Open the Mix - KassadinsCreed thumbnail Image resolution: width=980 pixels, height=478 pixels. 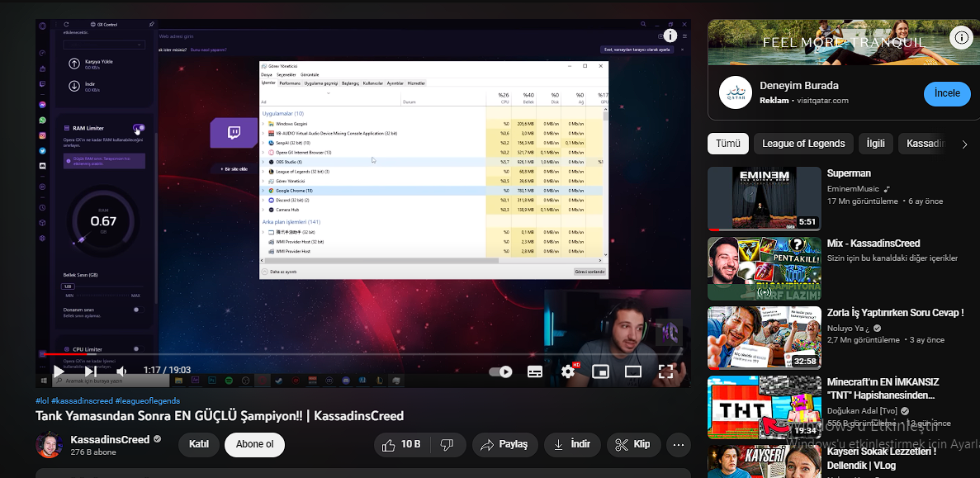[765, 268]
